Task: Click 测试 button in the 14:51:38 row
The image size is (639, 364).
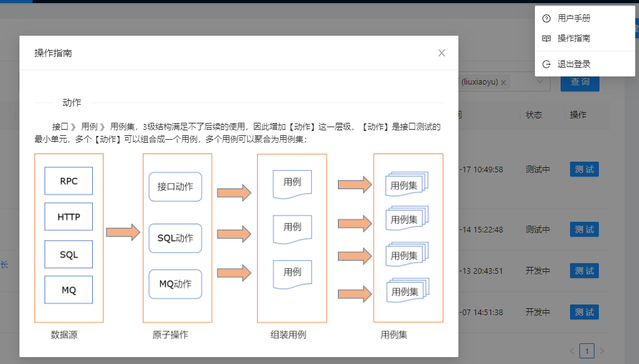Action: click(x=584, y=312)
